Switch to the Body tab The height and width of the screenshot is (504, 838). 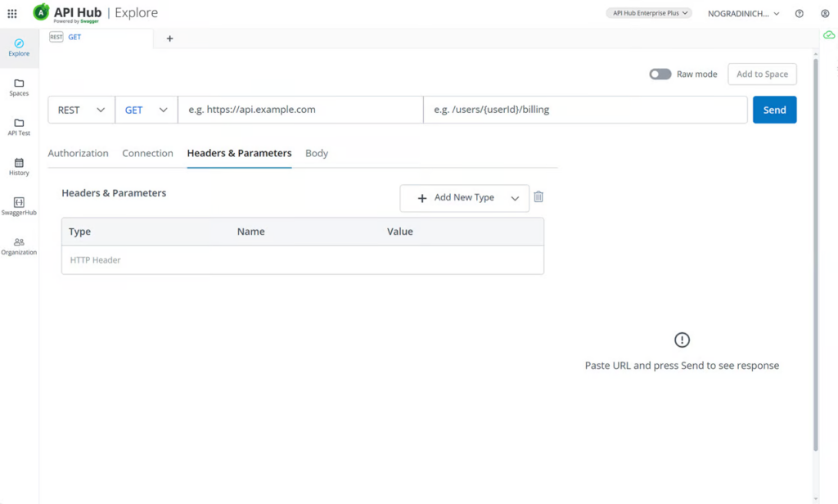coord(317,153)
